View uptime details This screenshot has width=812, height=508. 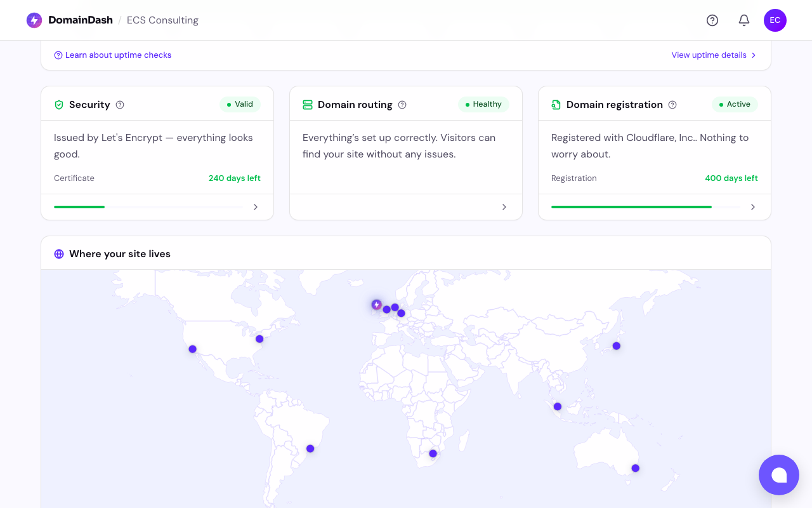709,55
